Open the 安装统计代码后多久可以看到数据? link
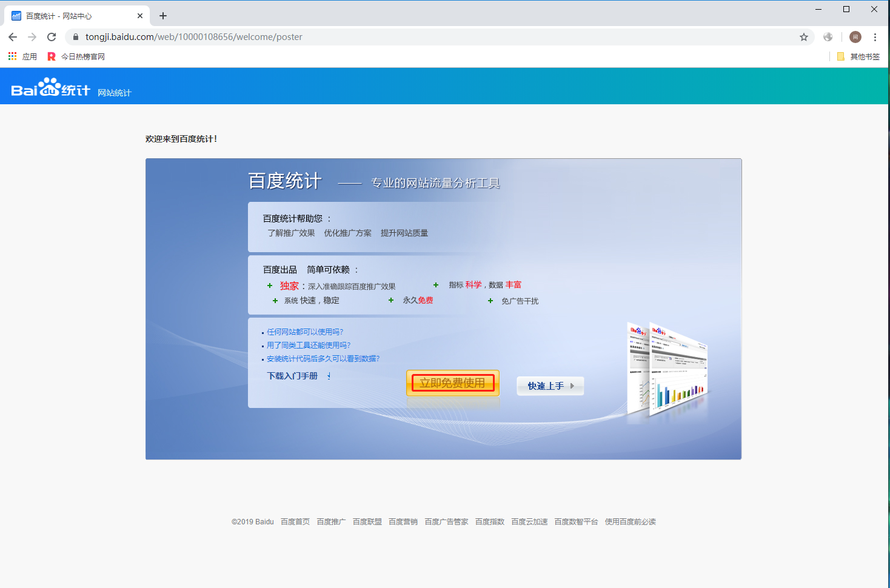The width and height of the screenshot is (890, 588). [323, 359]
